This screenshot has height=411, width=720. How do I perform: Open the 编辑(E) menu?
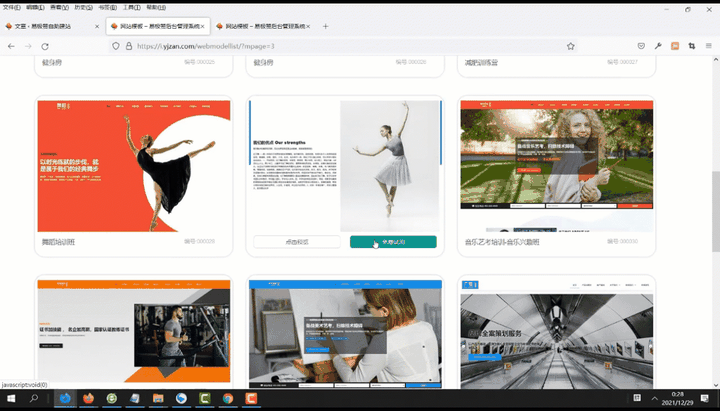(35, 8)
